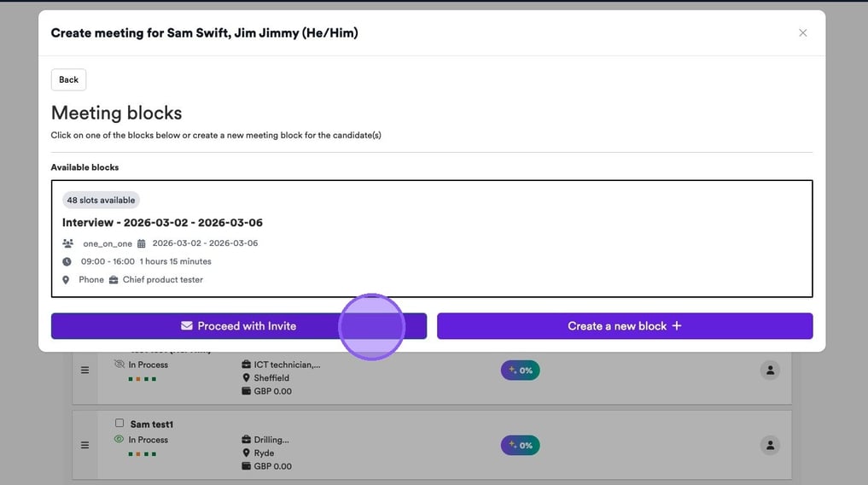Click the one_on_one people icon

pos(67,244)
